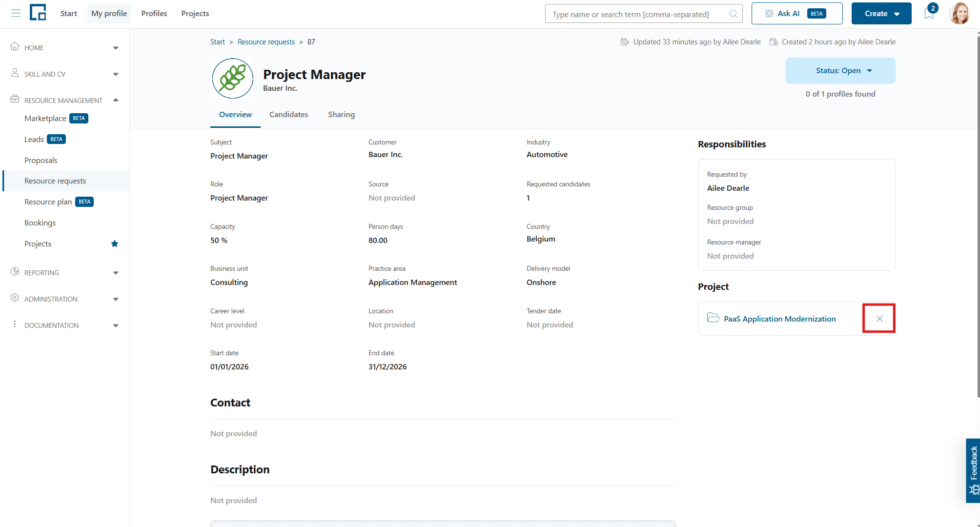Expand the DOCUMENTATION section
The height and width of the screenshot is (527, 980).
coord(116,325)
